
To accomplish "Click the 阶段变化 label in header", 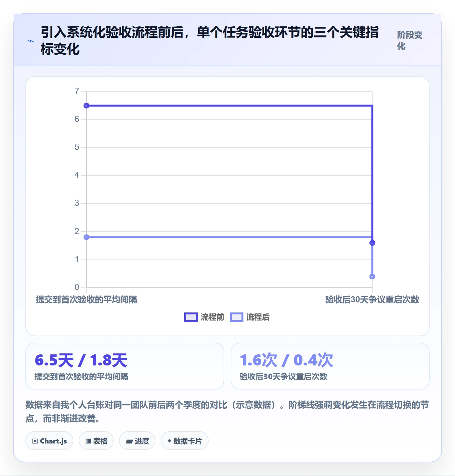I will [x=409, y=40].
